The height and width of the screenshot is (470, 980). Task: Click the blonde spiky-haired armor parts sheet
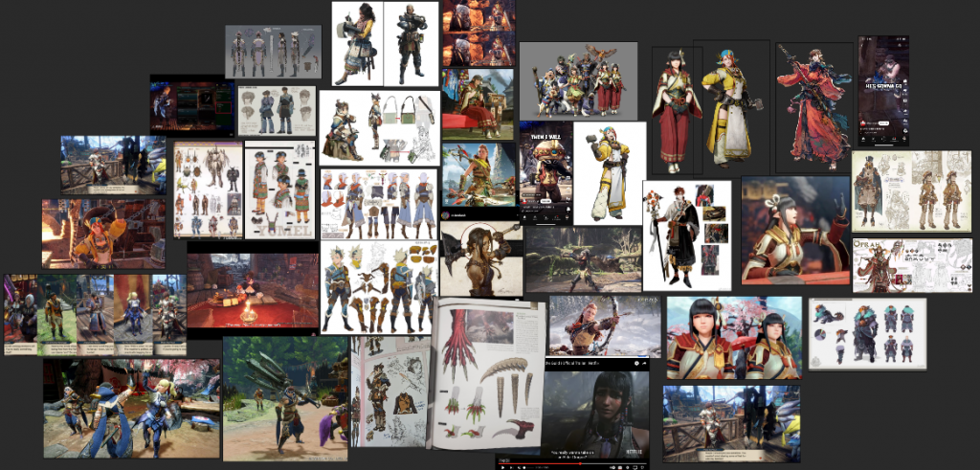tap(379, 287)
